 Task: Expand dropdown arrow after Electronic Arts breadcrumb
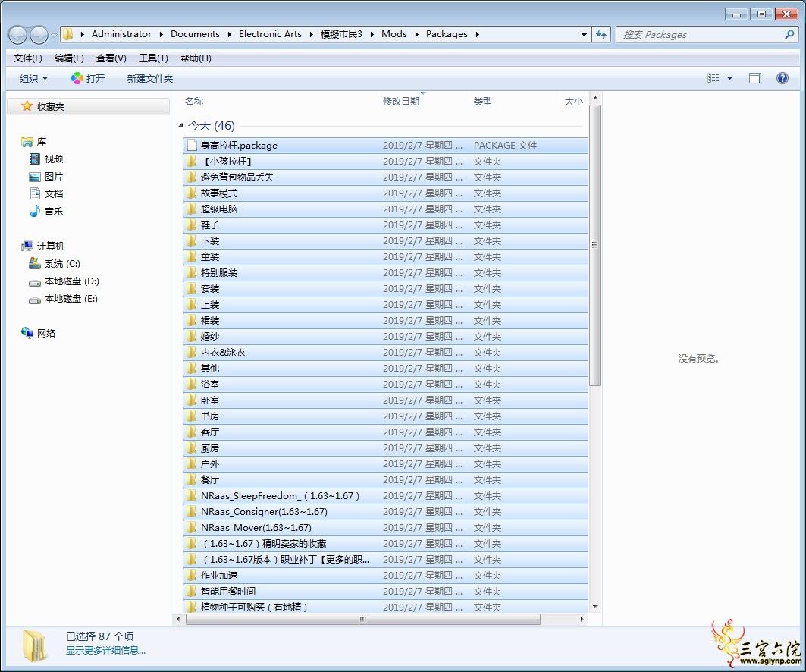[x=312, y=34]
